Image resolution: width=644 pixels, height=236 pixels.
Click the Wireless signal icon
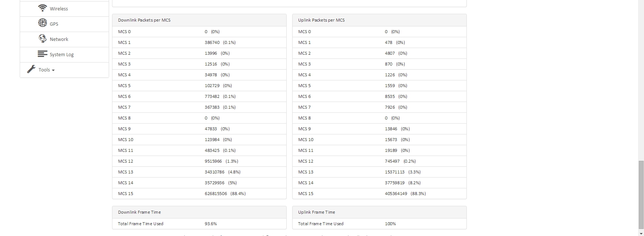(43, 8)
